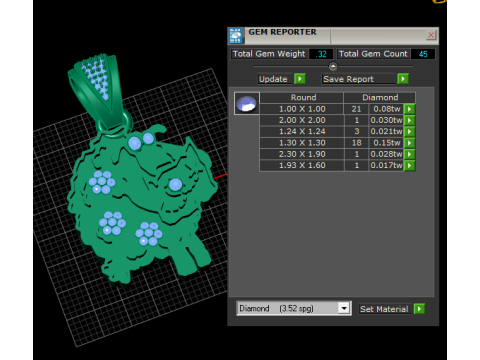Click the Total Gem Weight label
480x360 pixels.
(x=269, y=54)
